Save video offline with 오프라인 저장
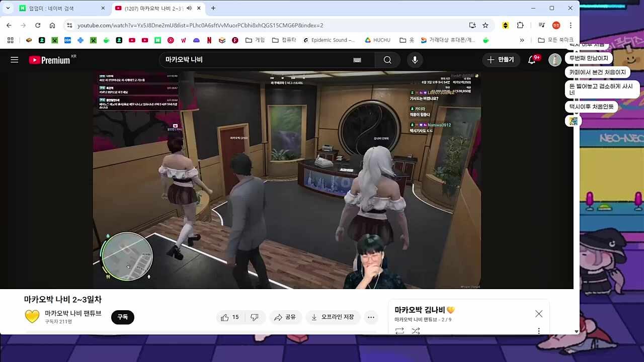The image size is (644, 362). (333, 317)
